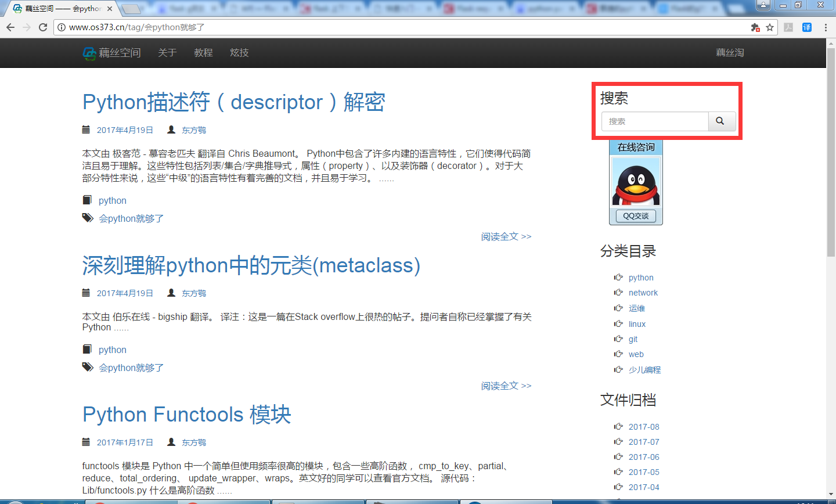Click the folder icon before the python category
The image size is (836, 504).
point(88,200)
